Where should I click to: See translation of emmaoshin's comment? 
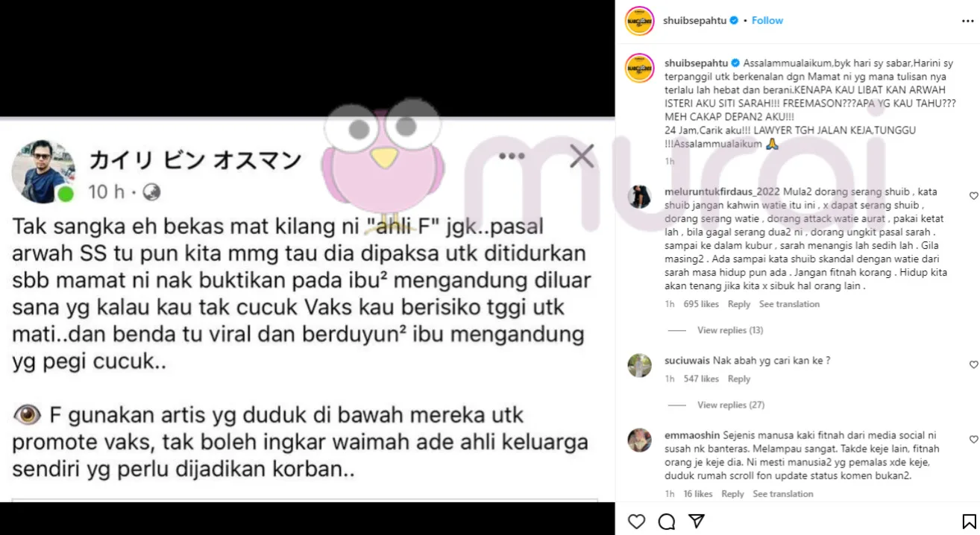click(783, 494)
